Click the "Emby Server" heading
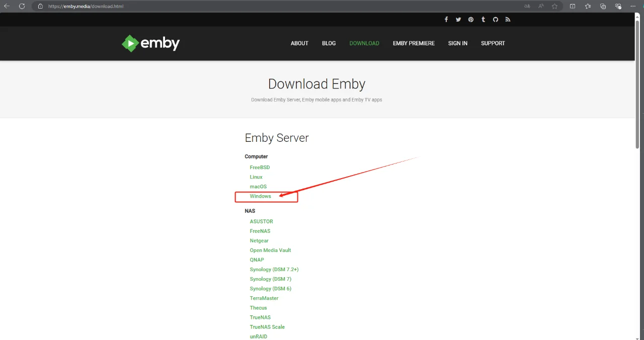644x340 pixels. coord(277,138)
